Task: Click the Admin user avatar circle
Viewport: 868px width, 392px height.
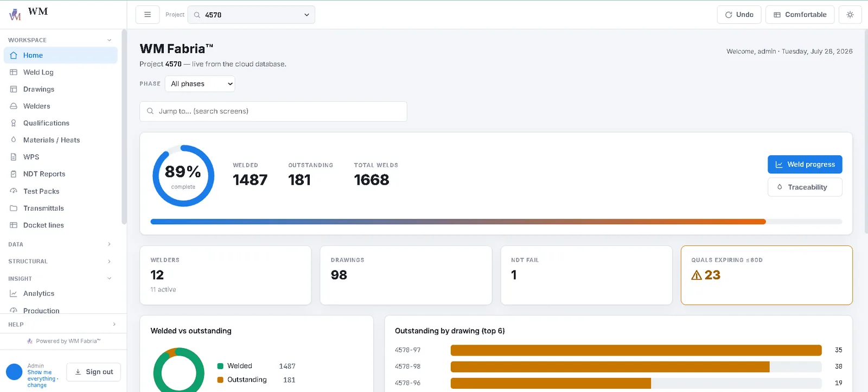Action: pos(14,372)
